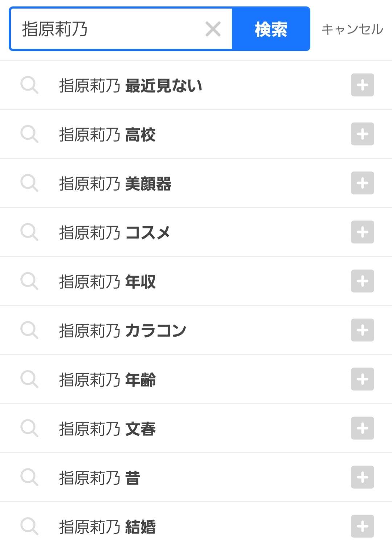Search for 指原莉乃 年収 from the suggestions

(107, 282)
